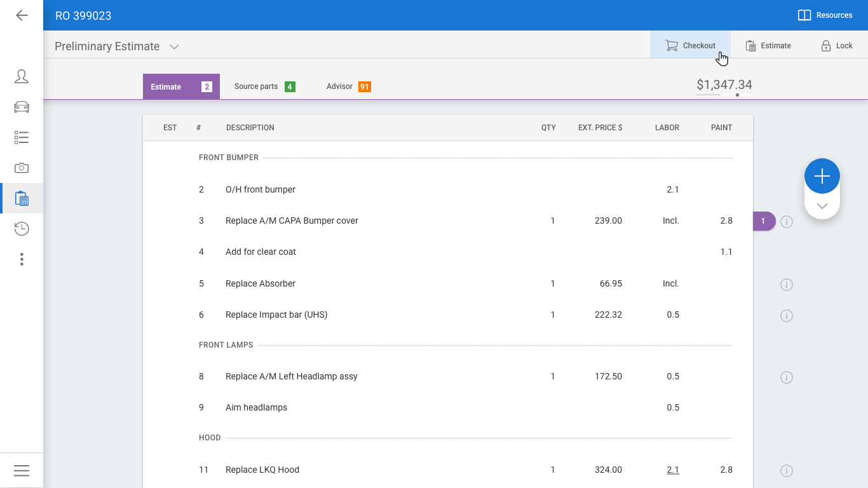Screen dimensions: 868x488
Task: Expand chevron below the blue plus button
Action: pos(822,206)
